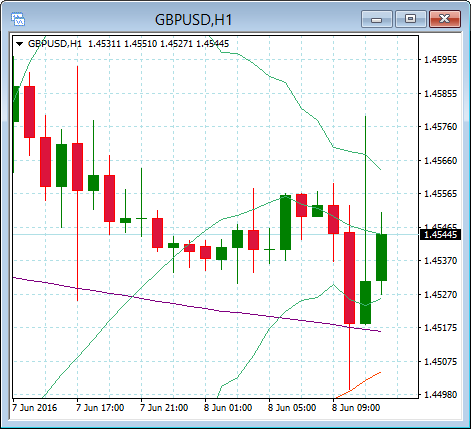Click the 7 Jun 17:00 time label
471x429 pixels.
click(100, 408)
